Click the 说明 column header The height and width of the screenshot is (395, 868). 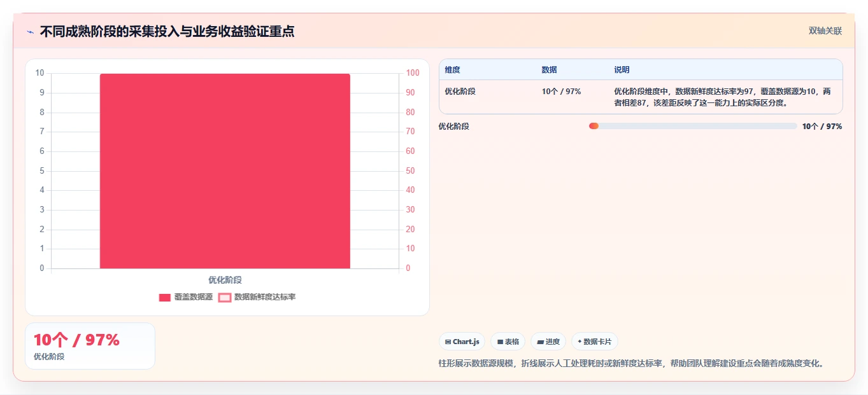[x=622, y=69]
